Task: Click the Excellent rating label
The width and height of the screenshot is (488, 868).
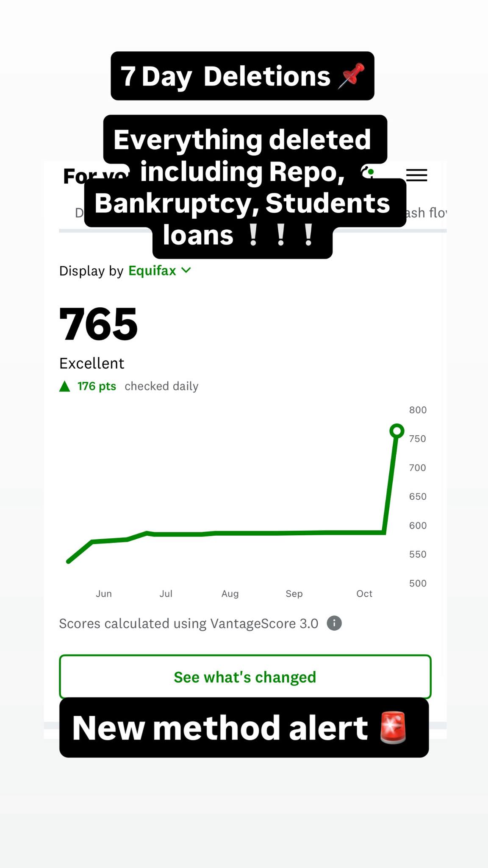Action: click(x=91, y=364)
